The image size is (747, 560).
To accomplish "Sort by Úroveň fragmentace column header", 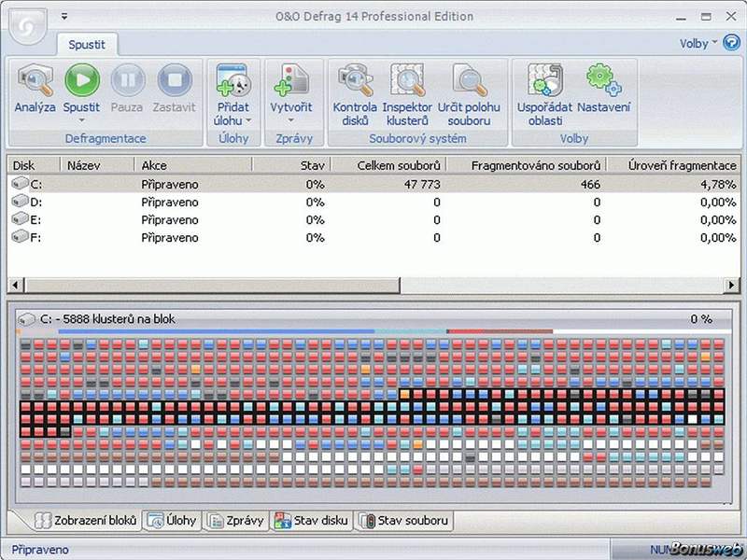I will (x=673, y=165).
